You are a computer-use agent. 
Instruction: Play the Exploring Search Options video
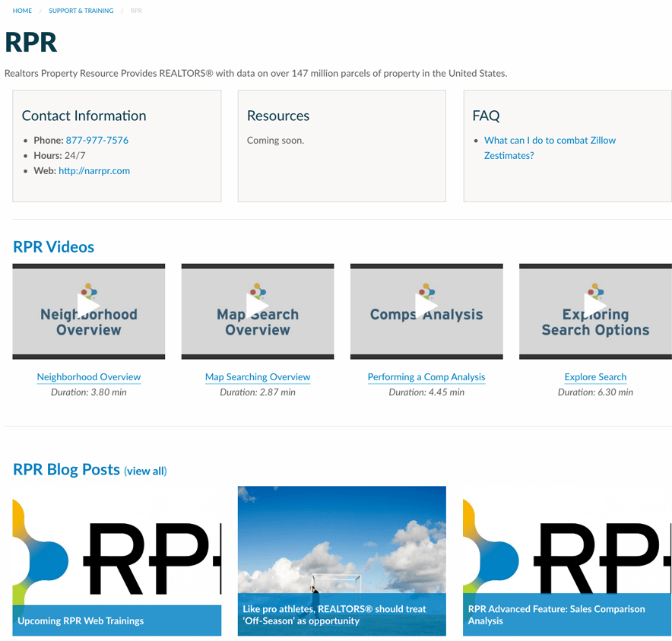(x=595, y=311)
